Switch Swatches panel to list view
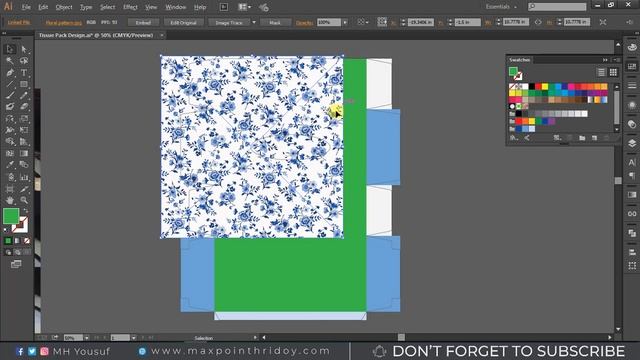The height and width of the screenshot is (360, 640). click(601, 73)
